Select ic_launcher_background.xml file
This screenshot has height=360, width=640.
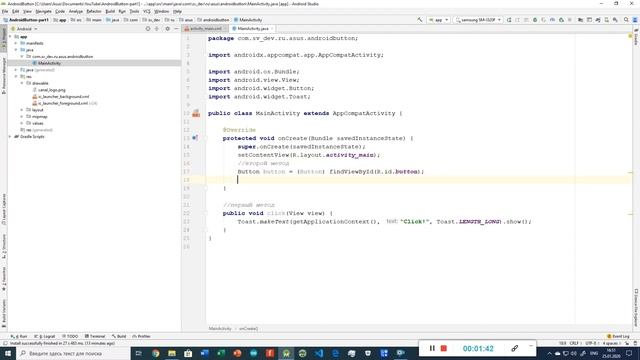pyautogui.click(x=61, y=97)
